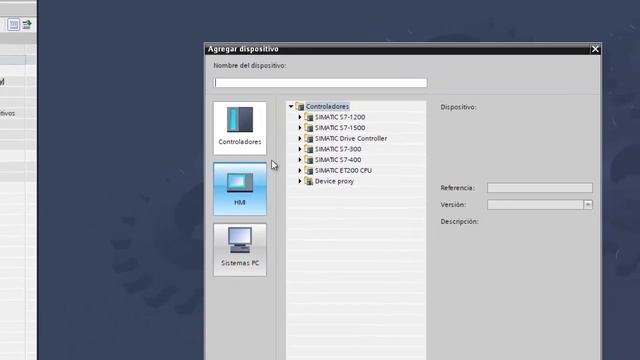Image resolution: width=640 pixels, height=360 pixels.
Task: Click the SIMATIC S7-1200 folder icon
Action: click(309, 117)
